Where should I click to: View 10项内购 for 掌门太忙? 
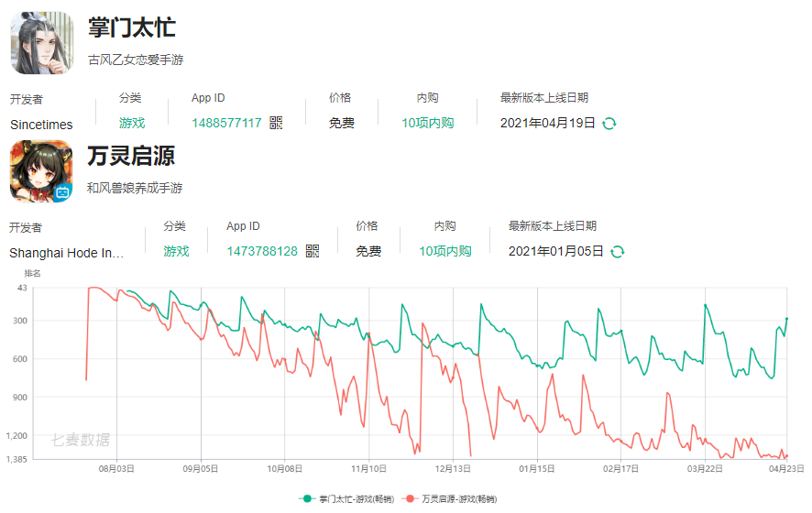click(x=428, y=123)
